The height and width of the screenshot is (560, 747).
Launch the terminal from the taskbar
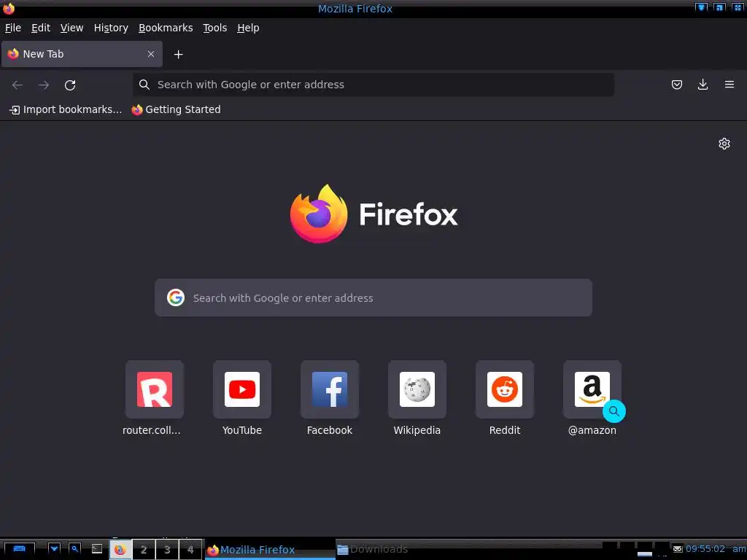(97, 549)
